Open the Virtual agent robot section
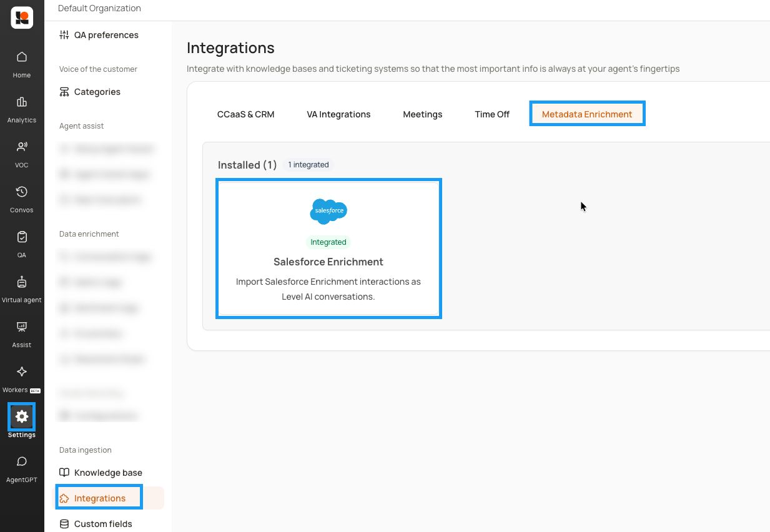The height and width of the screenshot is (532, 770). tap(22, 289)
